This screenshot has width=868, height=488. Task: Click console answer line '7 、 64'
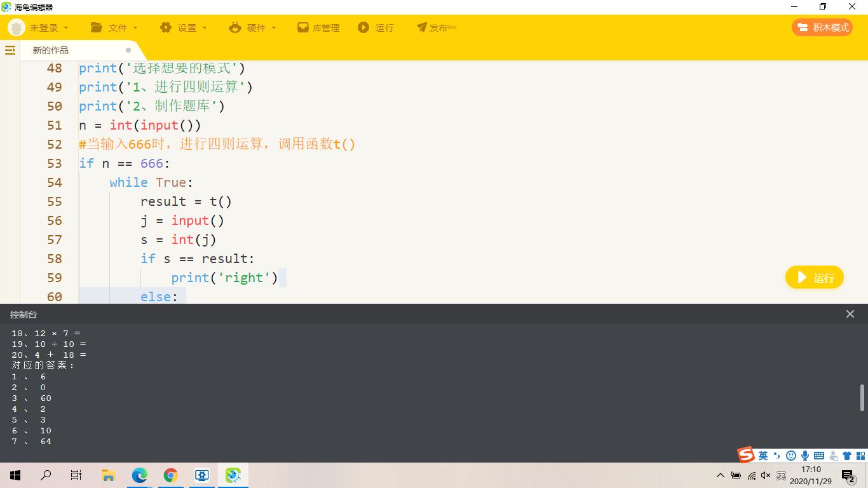31,442
